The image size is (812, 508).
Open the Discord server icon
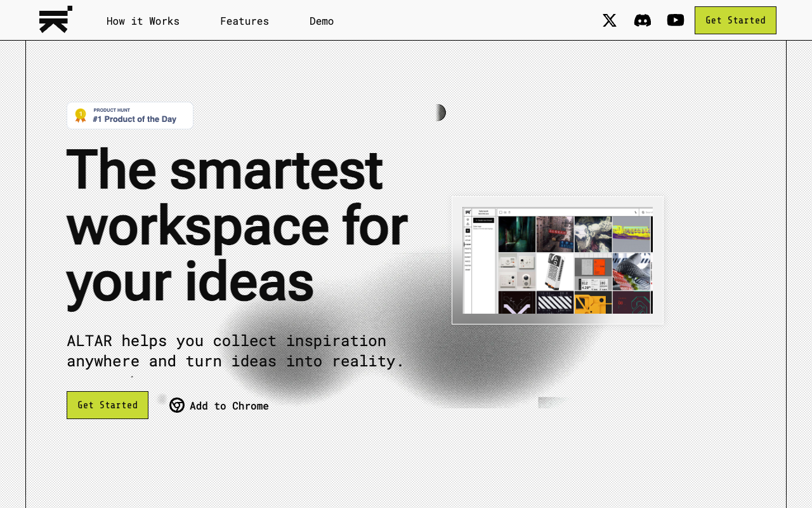[x=643, y=20]
